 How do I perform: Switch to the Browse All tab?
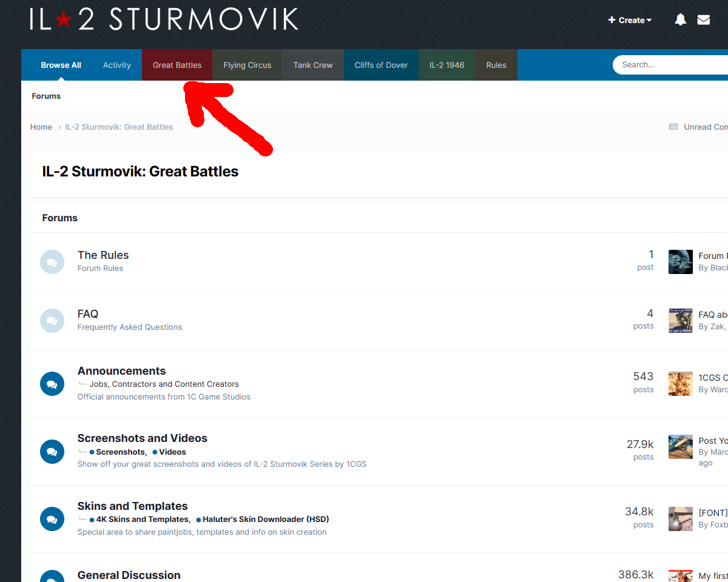[61, 65]
